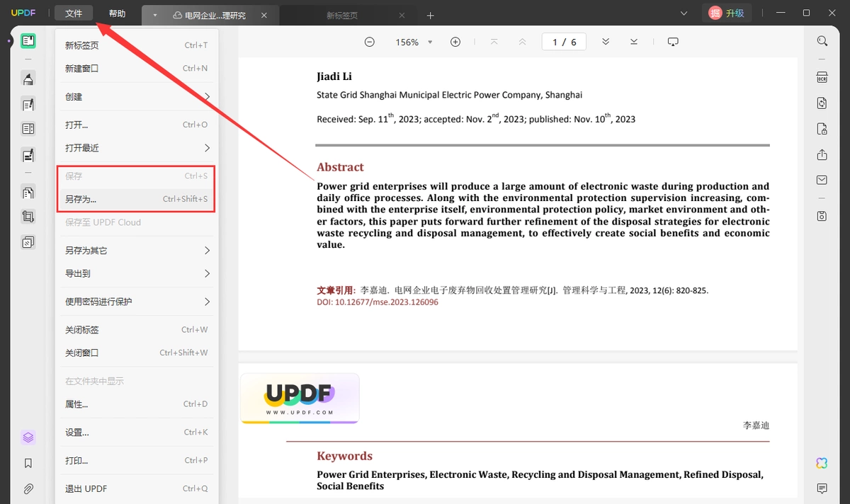The width and height of the screenshot is (850, 504).
Task: Choose 打印... from the file menu
Action: click(x=137, y=460)
